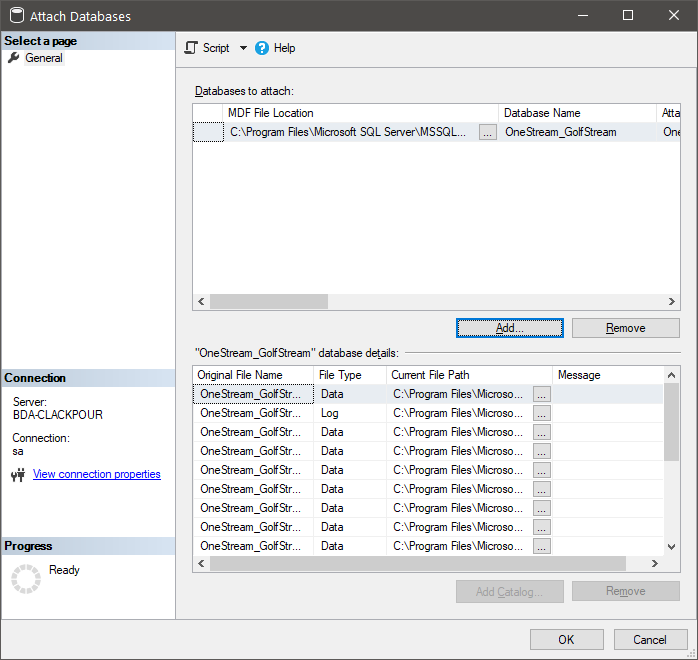Select the General page
Viewport: 698px width, 660px height.
(x=44, y=58)
